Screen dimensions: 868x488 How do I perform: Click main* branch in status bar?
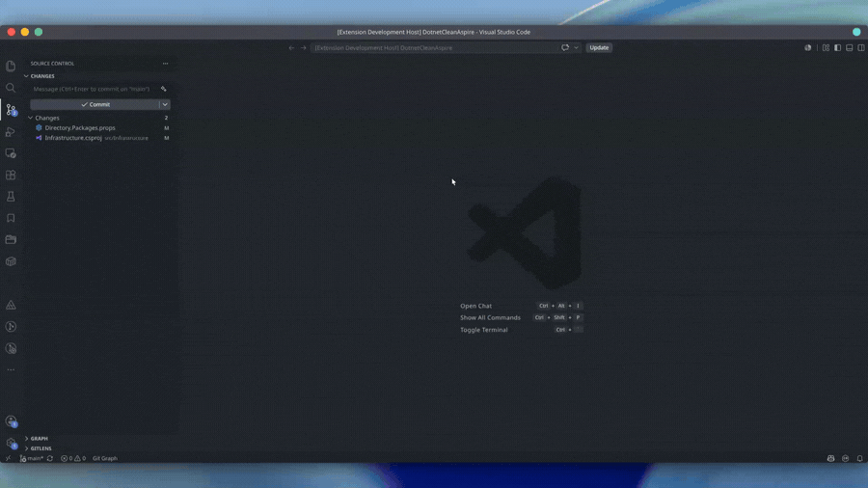(x=32, y=458)
